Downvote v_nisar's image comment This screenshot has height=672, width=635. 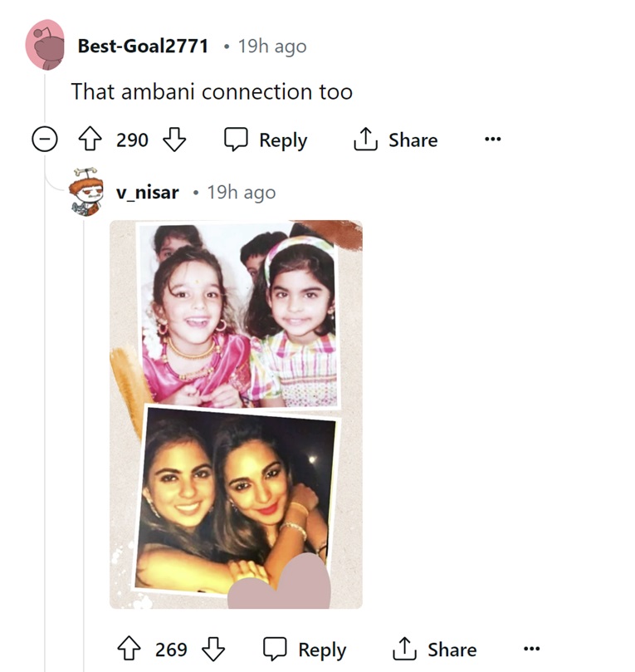(x=213, y=650)
